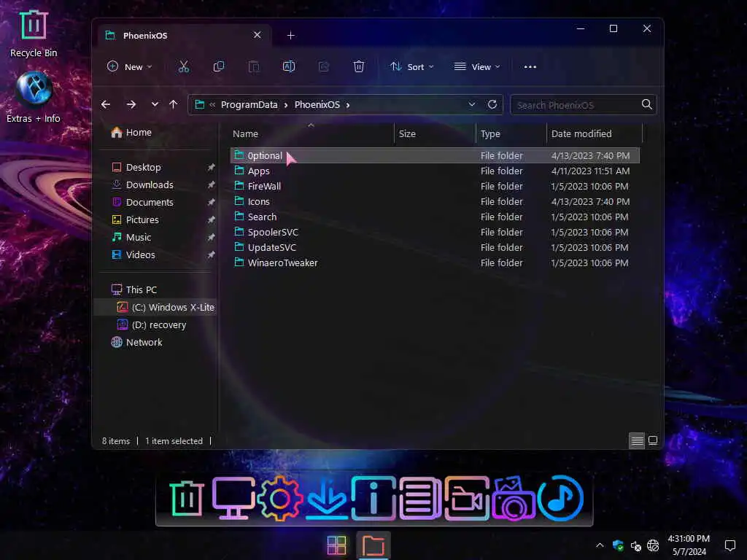Open the View dropdown menu

coord(477,66)
